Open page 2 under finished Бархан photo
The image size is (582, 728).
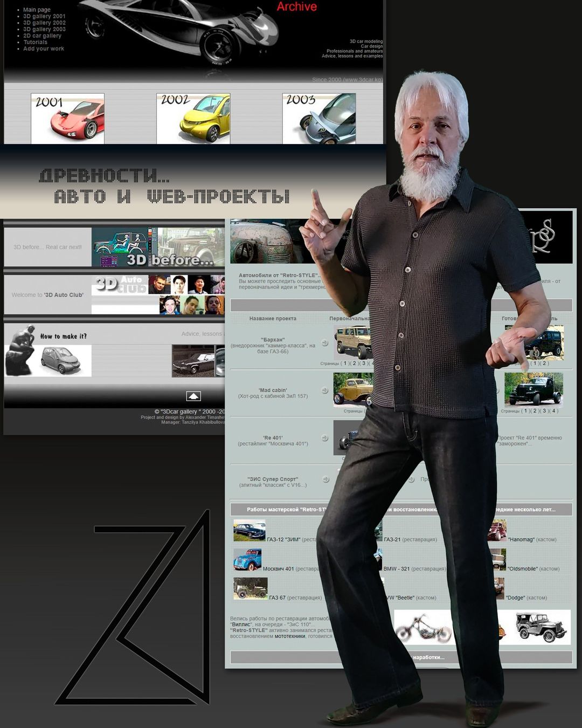click(x=544, y=363)
